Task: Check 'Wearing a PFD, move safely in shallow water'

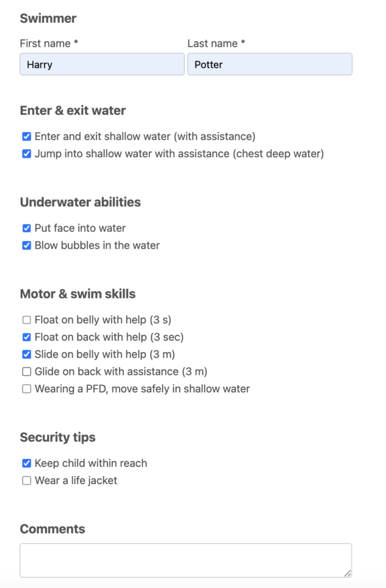Action: click(x=26, y=389)
